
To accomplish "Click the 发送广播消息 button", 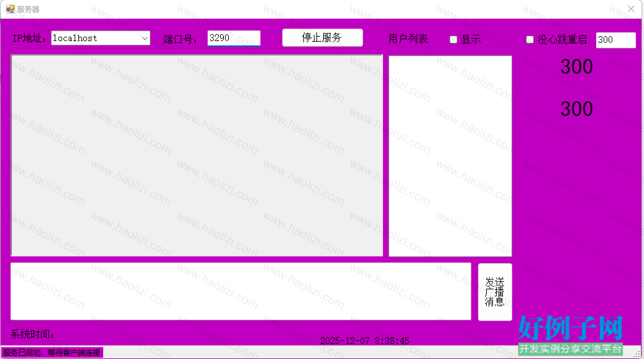I will (495, 292).
